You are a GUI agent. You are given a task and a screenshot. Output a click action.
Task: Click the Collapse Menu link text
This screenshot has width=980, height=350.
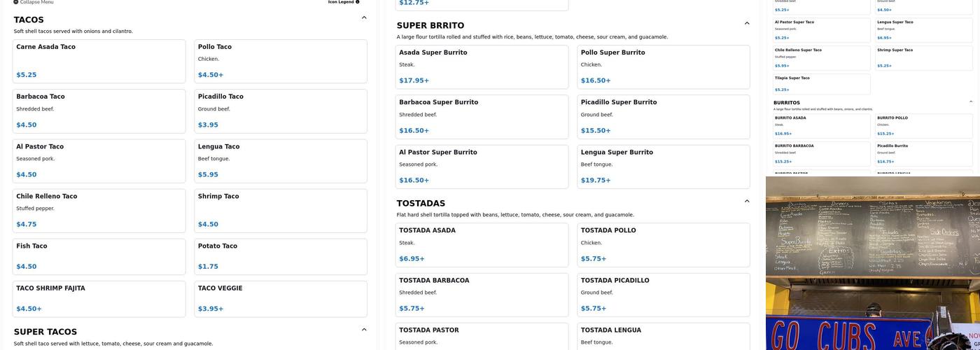(36, 2)
